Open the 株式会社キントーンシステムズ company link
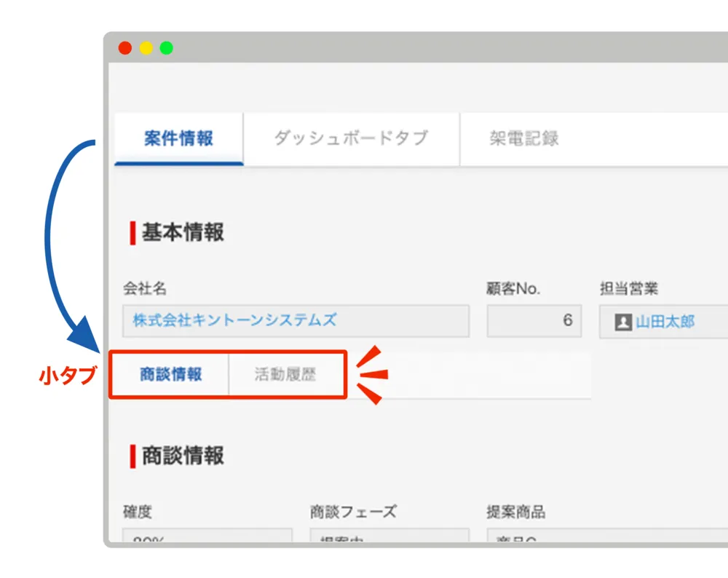The image size is (728, 578). (x=233, y=320)
